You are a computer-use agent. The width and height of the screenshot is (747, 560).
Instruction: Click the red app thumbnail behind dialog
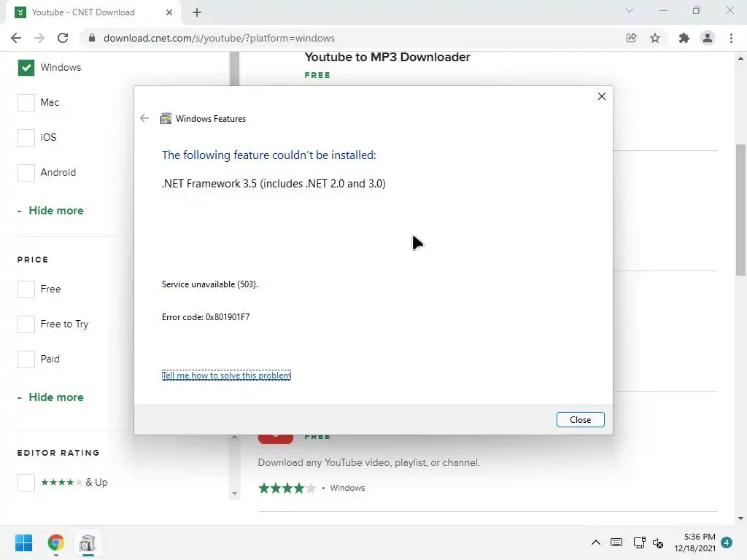(x=275, y=439)
